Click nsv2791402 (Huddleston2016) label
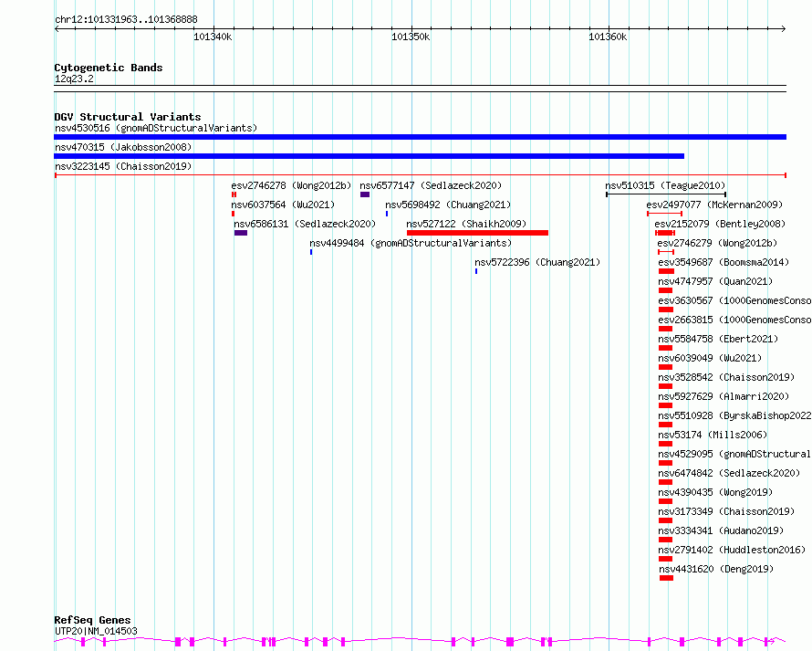The height and width of the screenshot is (651, 812). click(732, 550)
